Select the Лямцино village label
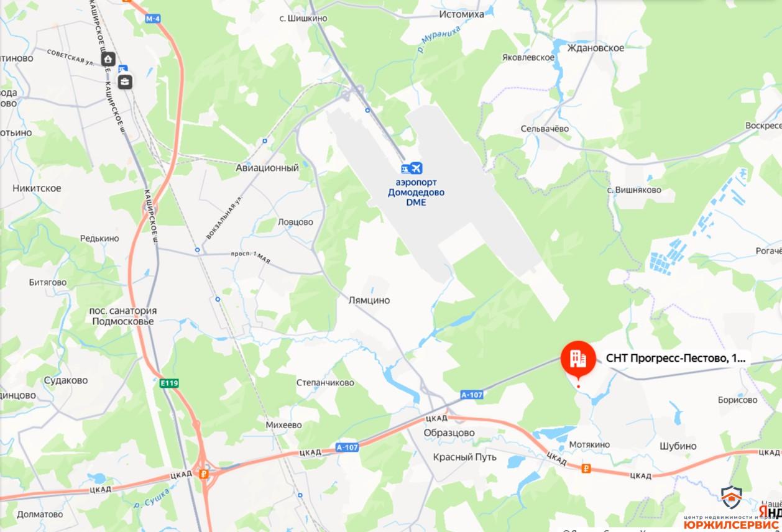Screen dimensions: 782x532 click(369, 300)
